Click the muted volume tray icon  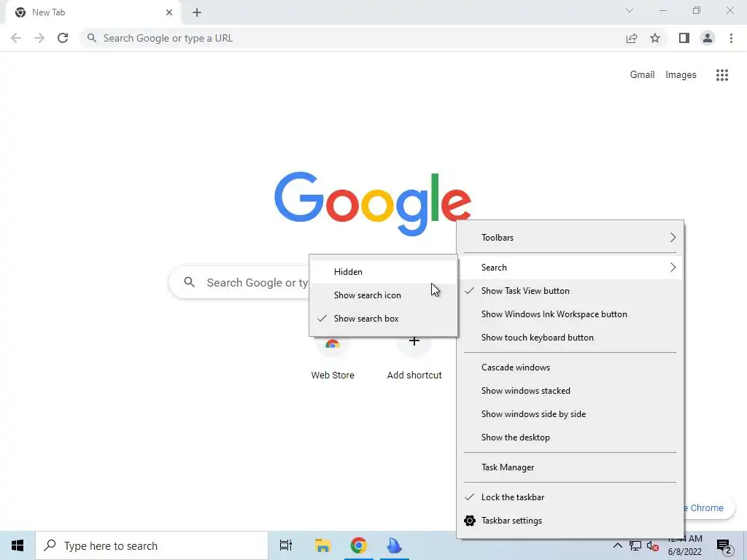point(653,546)
